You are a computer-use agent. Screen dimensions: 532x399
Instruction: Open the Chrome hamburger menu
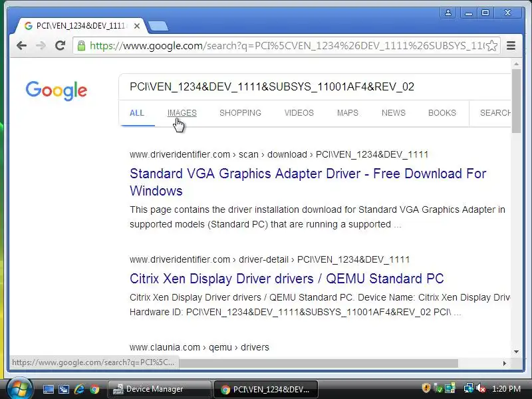point(511,45)
